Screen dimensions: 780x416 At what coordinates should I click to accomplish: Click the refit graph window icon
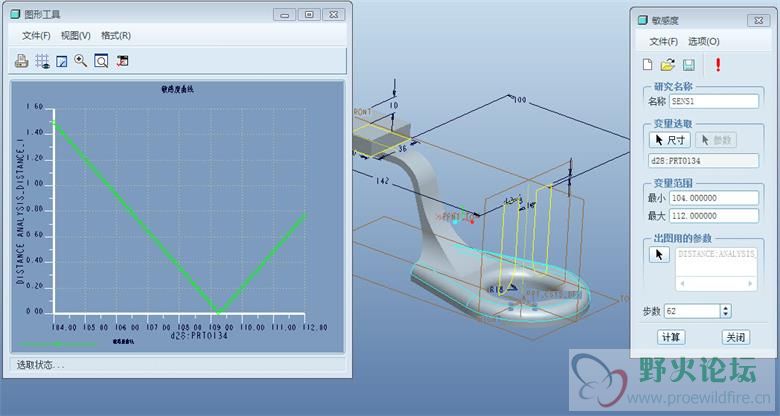[101, 61]
